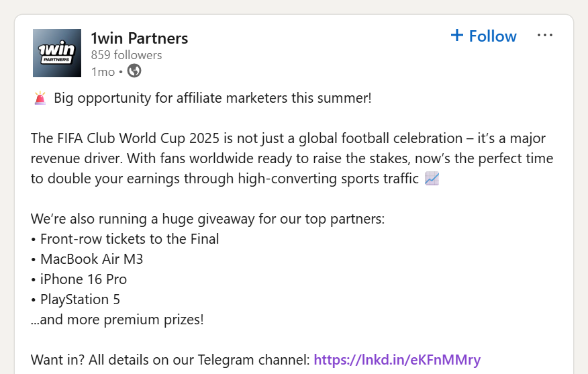Click the plus icon beside Follow
This screenshot has height=374, width=588.
(456, 36)
